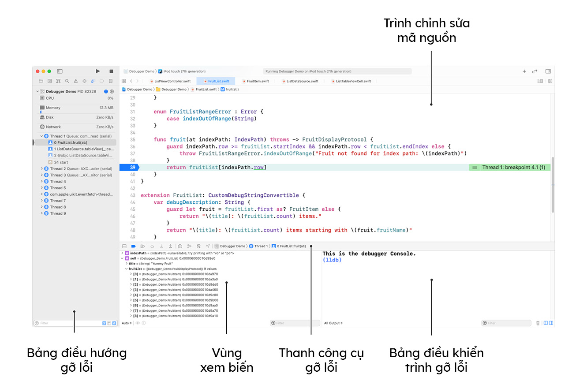
Task: Click the code review arrows icon
Action: pos(535,71)
